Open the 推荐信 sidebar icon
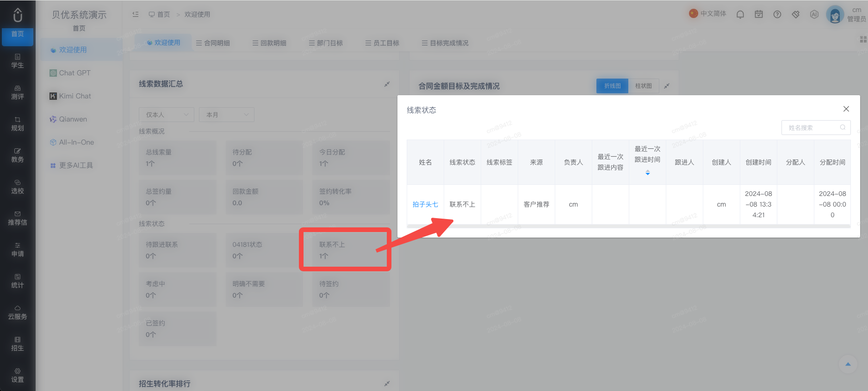868x391 pixels. (x=18, y=218)
